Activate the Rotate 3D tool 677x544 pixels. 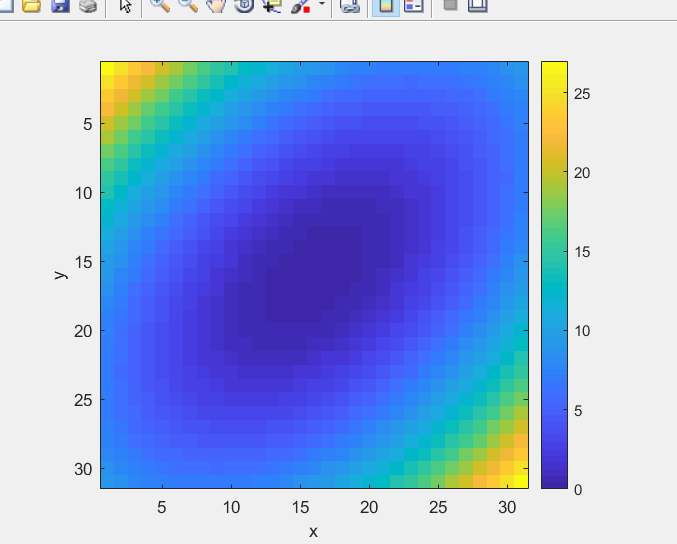click(x=244, y=5)
